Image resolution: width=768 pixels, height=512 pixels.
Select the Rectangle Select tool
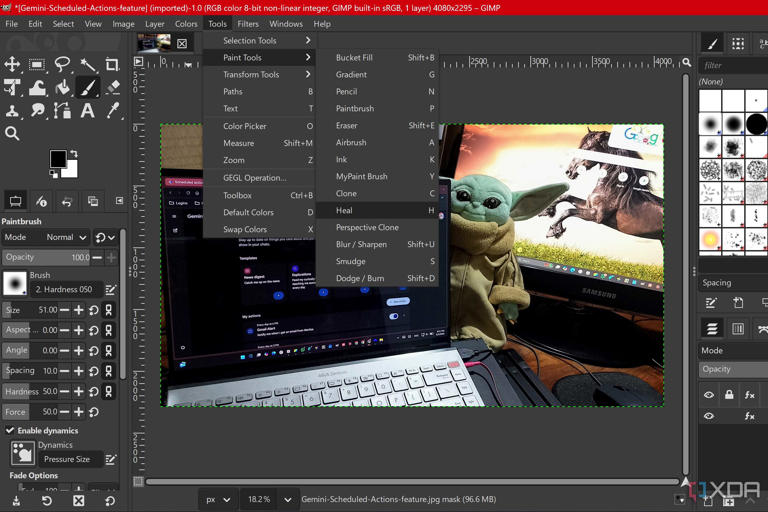tap(37, 64)
